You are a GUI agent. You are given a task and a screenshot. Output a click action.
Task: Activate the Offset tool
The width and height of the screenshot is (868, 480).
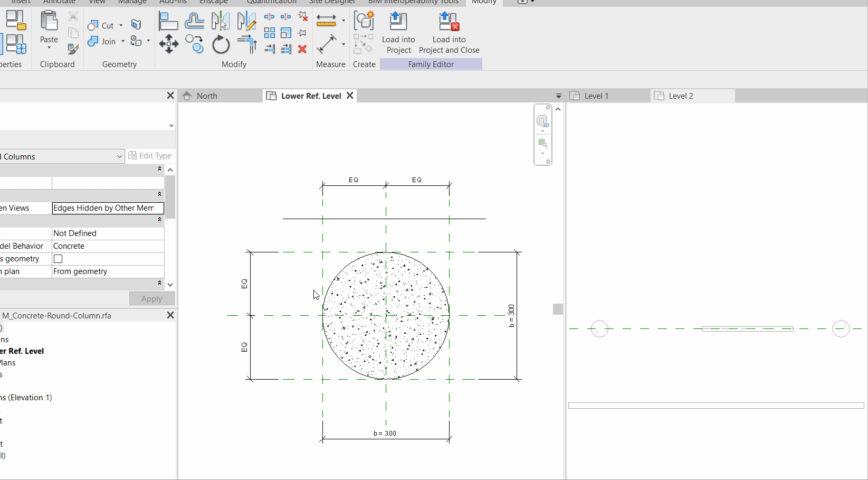(x=195, y=21)
